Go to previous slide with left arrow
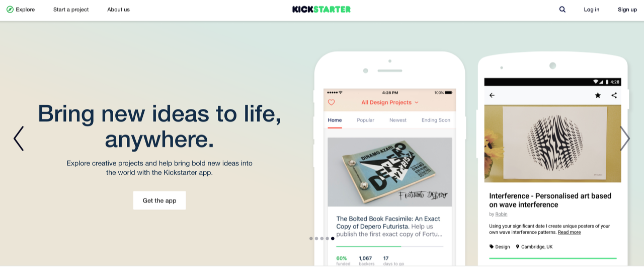 pyautogui.click(x=19, y=139)
